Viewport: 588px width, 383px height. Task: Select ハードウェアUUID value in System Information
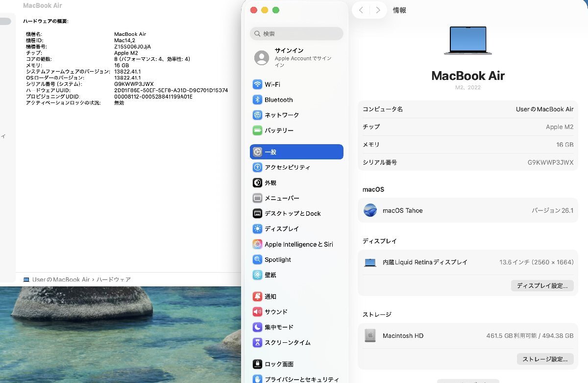[x=171, y=90]
